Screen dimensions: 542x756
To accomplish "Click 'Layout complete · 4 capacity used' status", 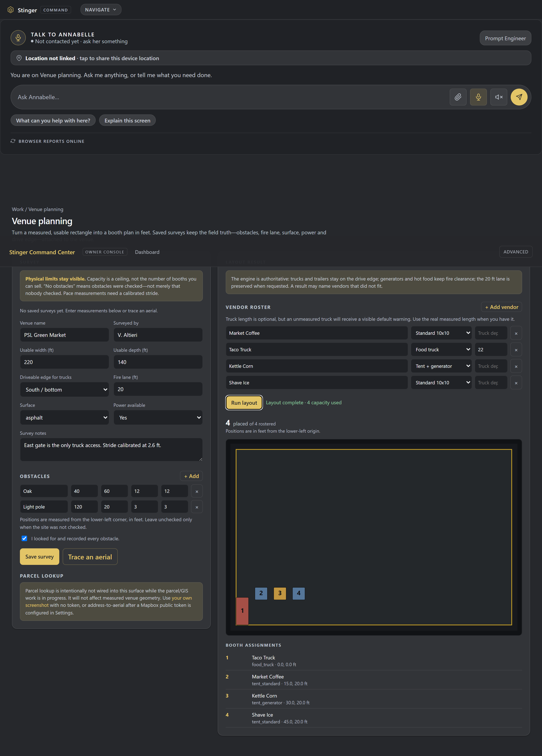I will click(x=303, y=403).
